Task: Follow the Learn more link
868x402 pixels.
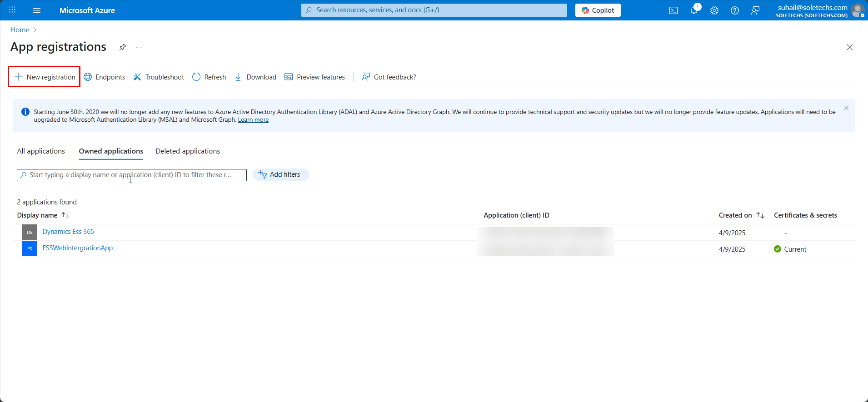Action: pyautogui.click(x=253, y=120)
